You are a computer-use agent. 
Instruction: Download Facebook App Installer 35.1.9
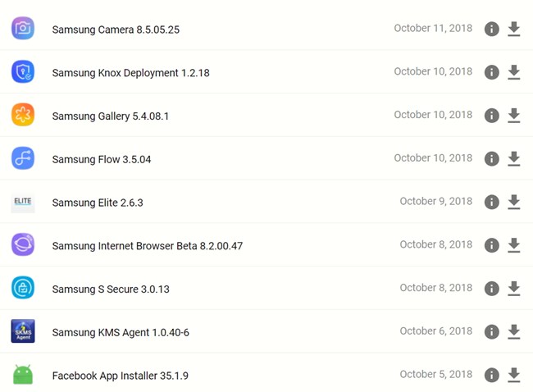513,375
